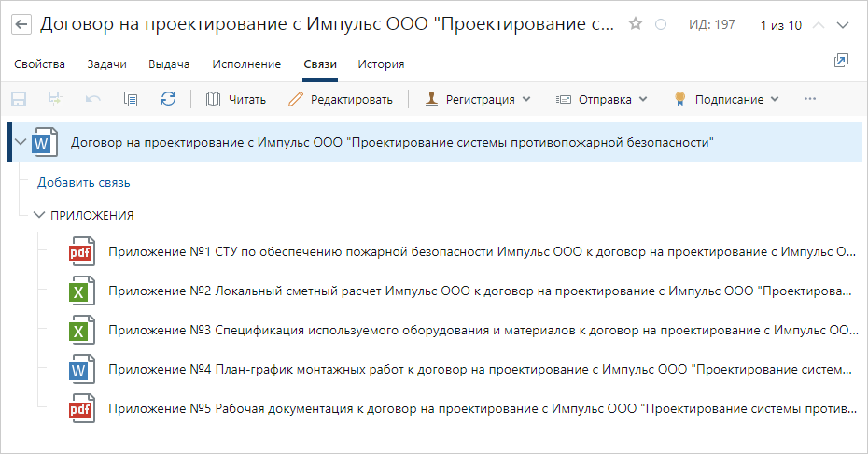The width and height of the screenshot is (868, 454).
Task: Click the Excel icon of Приложение №2
Action: tap(83, 291)
